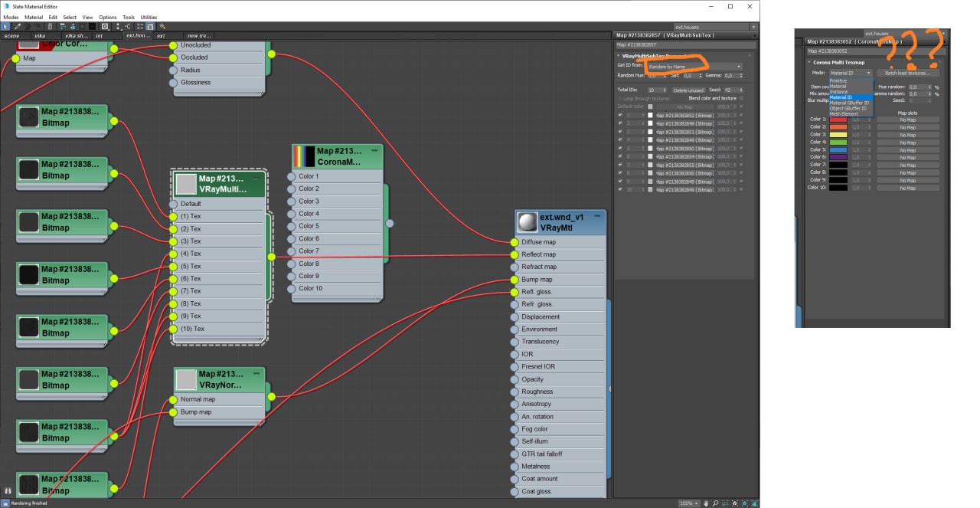Image resolution: width=980 pixels, height=508 pixels.
Task: Click Diffuse map input socket on VRayMtl
Action: [x=514, y=242]
